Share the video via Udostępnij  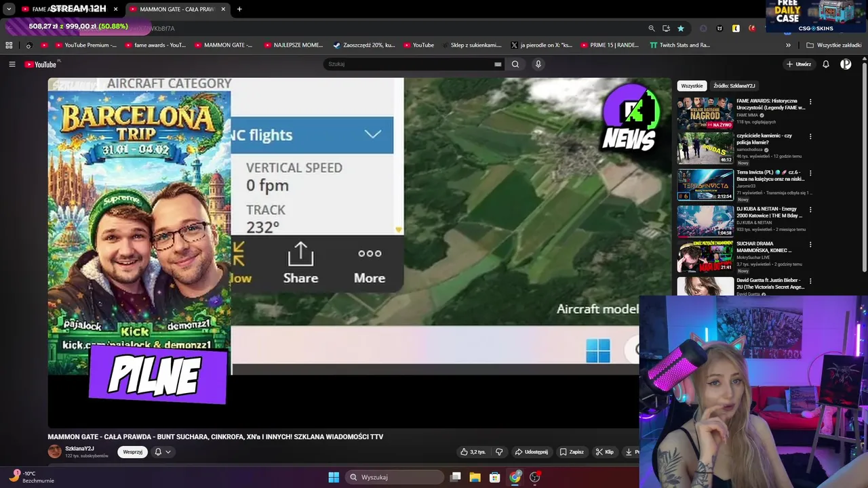pos(531,452)
